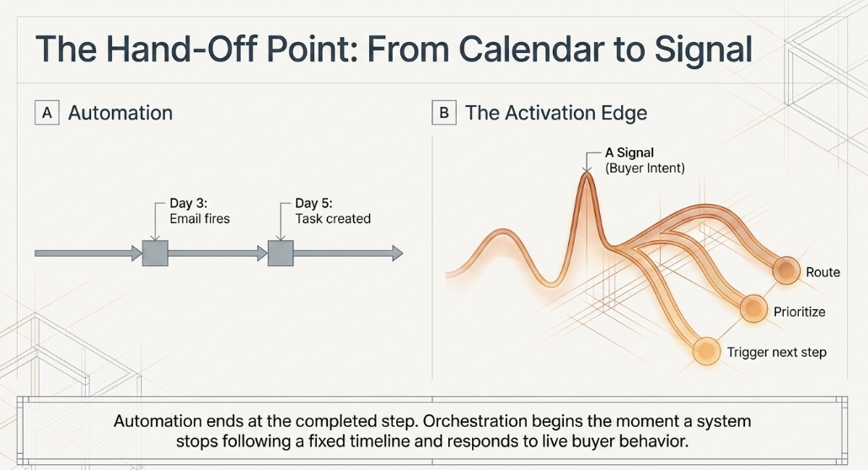Click the Automation section heading
The width and height of the screenshot is (868, 470).
point(121,113)
